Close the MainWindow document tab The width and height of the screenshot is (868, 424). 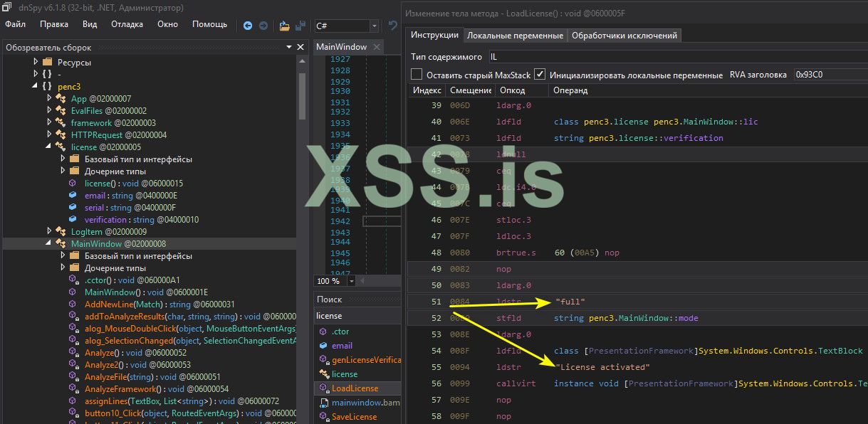(x=377, y=47)
